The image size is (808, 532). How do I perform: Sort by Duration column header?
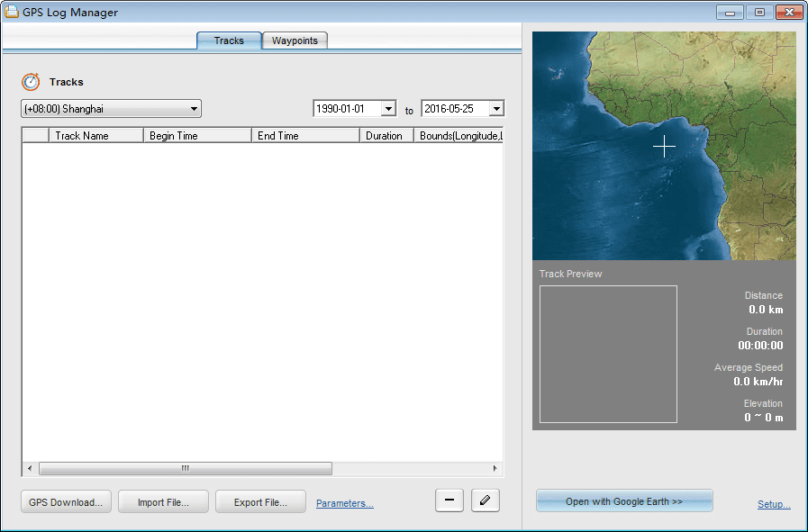point(386,135)
